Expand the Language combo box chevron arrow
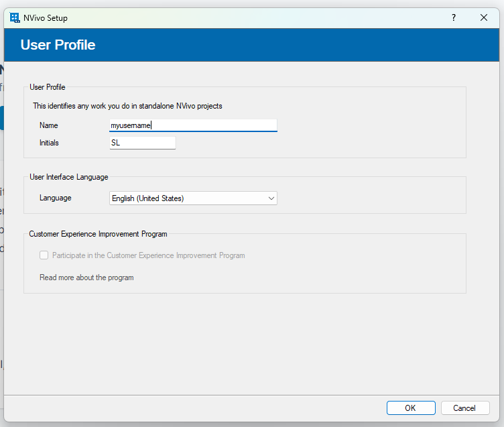Viewport: 504px width, 427px height. [271, 198]
